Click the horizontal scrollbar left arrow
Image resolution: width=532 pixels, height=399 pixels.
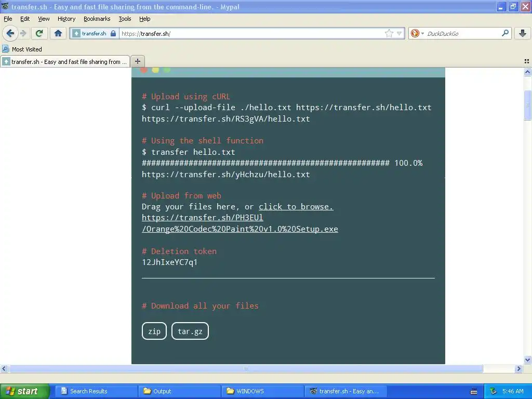4,368
